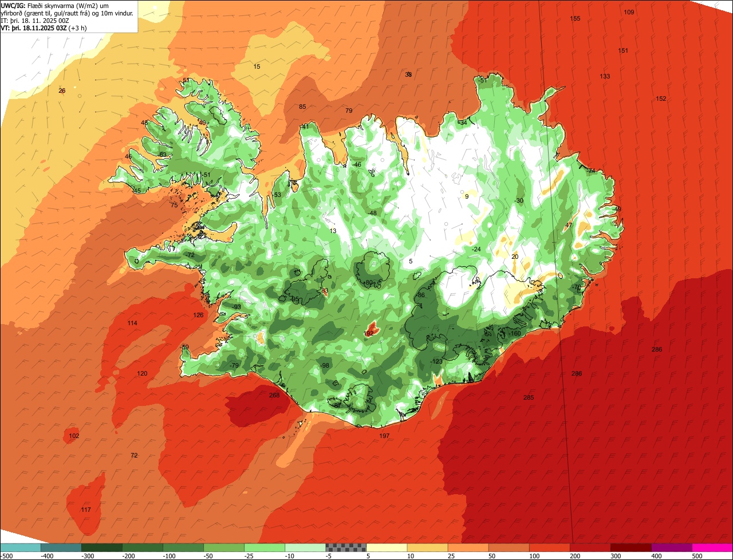
Task: Click the map value '151'
Action: (x=623, y=51)
